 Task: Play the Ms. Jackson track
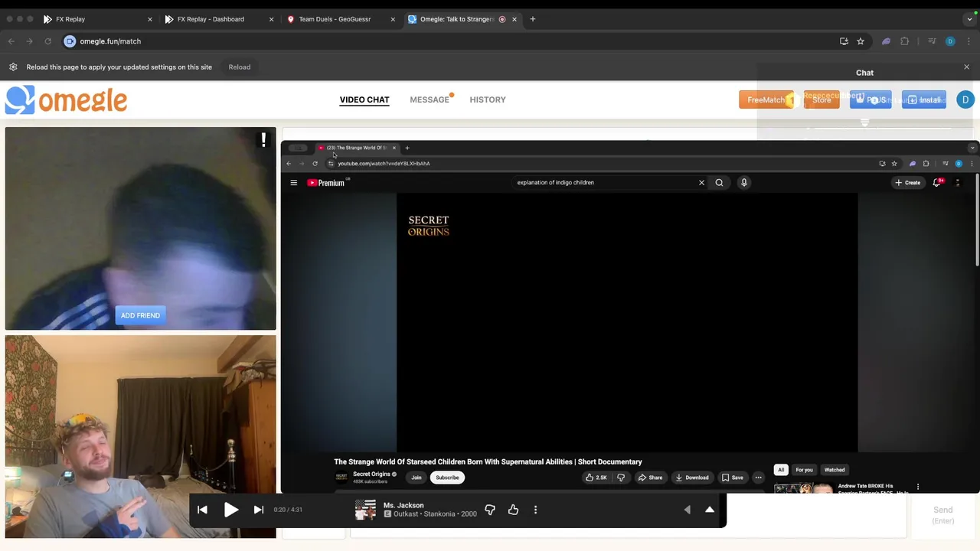(230, 510)
